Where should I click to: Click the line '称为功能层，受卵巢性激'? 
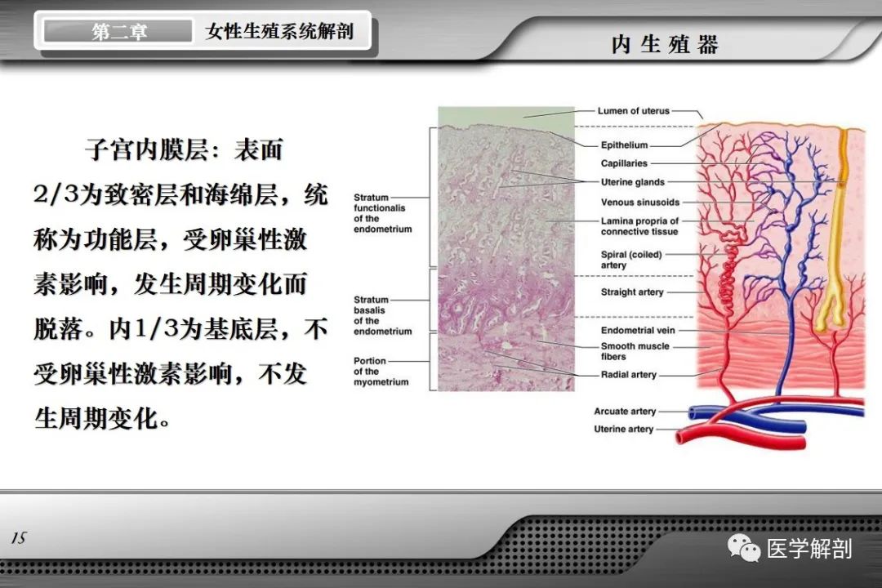coord(171,240)
